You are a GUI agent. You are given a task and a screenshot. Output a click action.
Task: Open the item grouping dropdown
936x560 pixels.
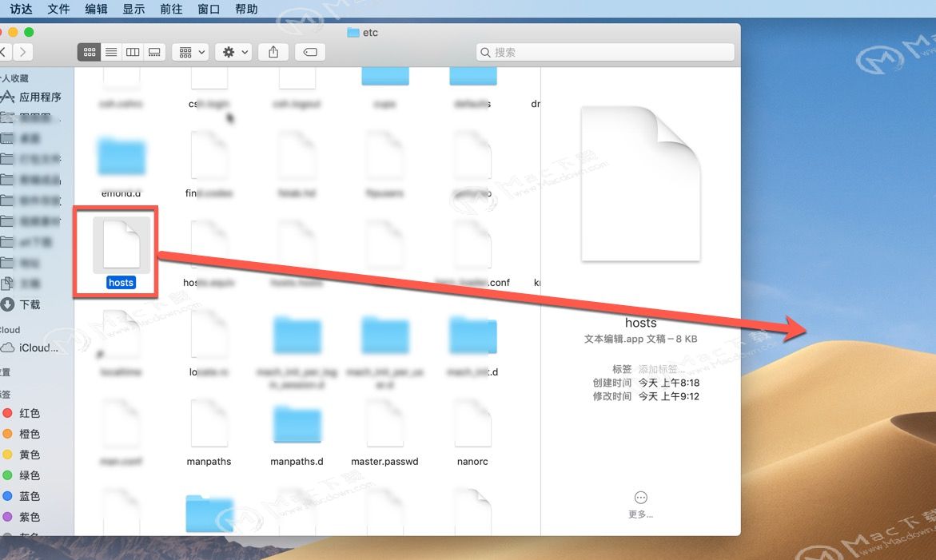point(191,52)
